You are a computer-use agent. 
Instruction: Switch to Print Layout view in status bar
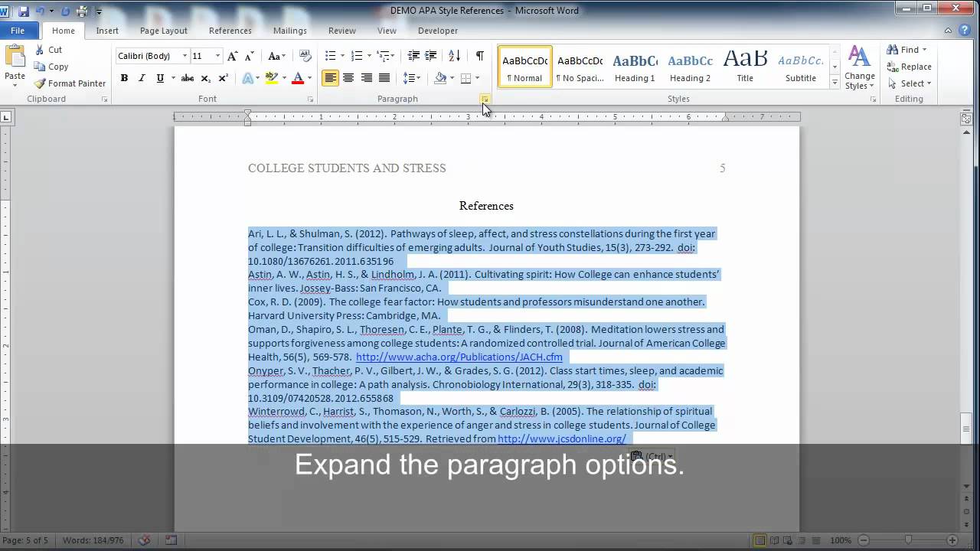(761, 540)
